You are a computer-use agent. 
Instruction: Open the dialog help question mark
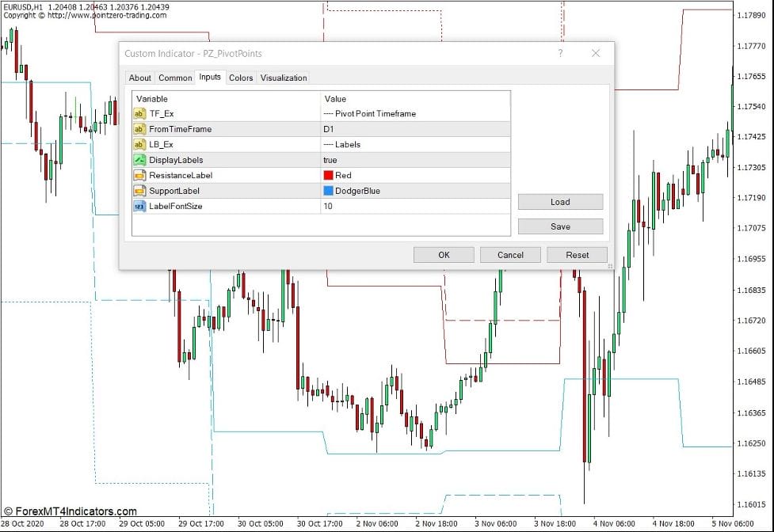coord(560,53)
